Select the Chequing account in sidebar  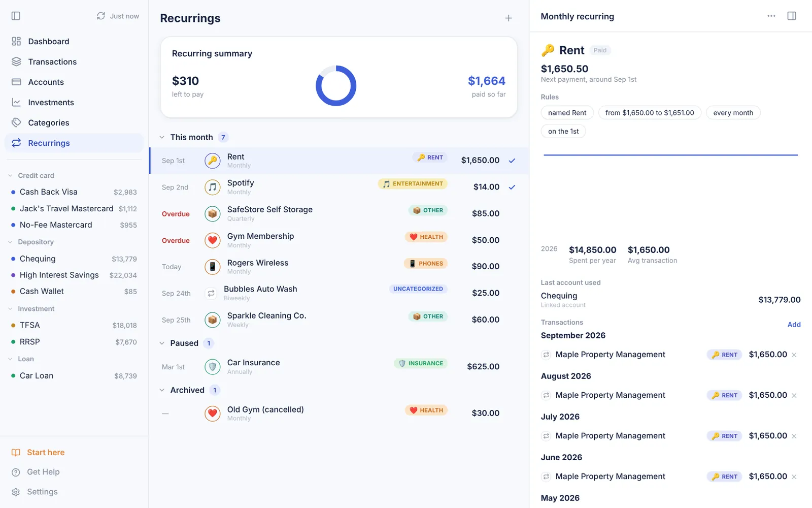coord(74,259)
